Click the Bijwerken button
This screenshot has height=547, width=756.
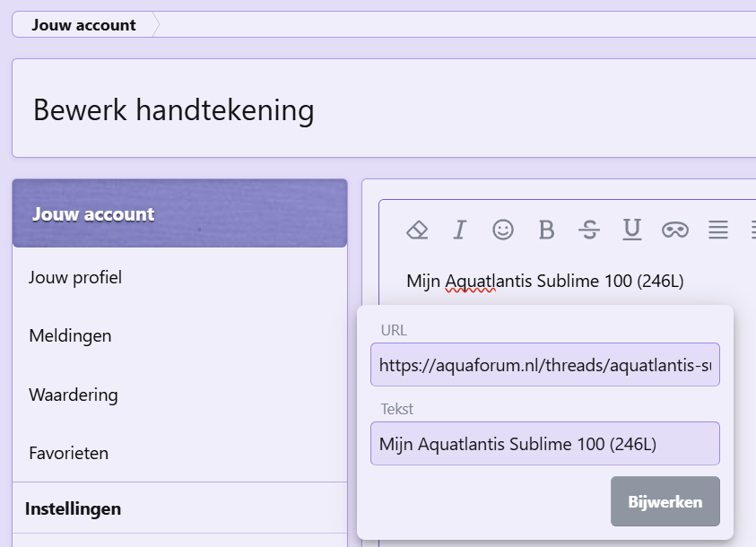665,501
